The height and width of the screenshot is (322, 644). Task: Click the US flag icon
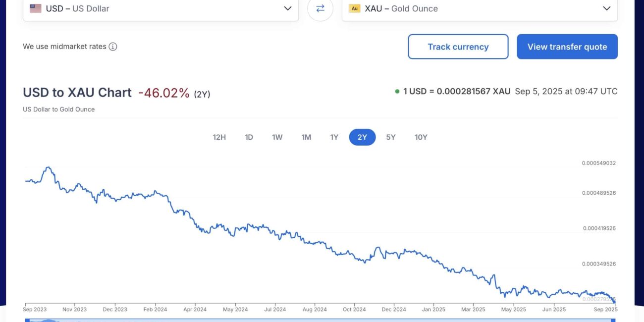tap(36, 8)
